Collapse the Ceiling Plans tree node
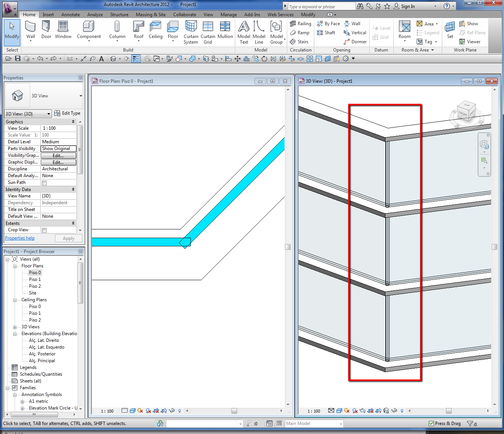The width and height of the screenshot is (504, 434). (15, 300)
